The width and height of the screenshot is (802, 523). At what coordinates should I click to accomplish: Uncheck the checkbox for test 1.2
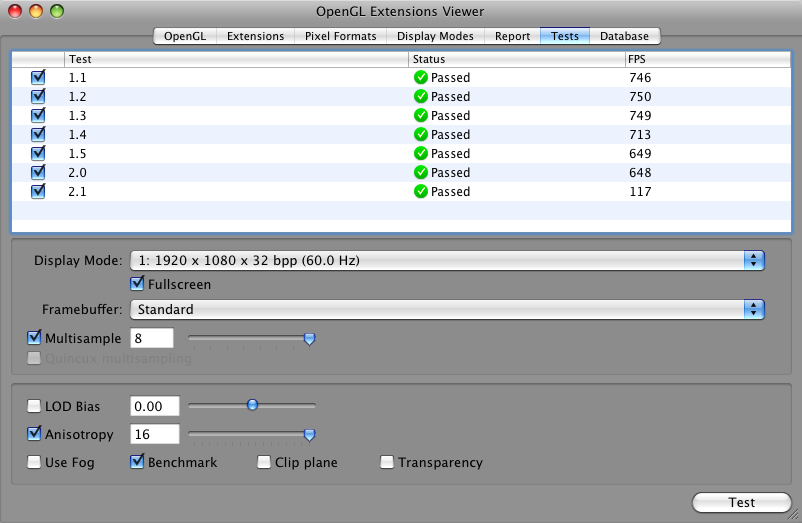point(38,97)
